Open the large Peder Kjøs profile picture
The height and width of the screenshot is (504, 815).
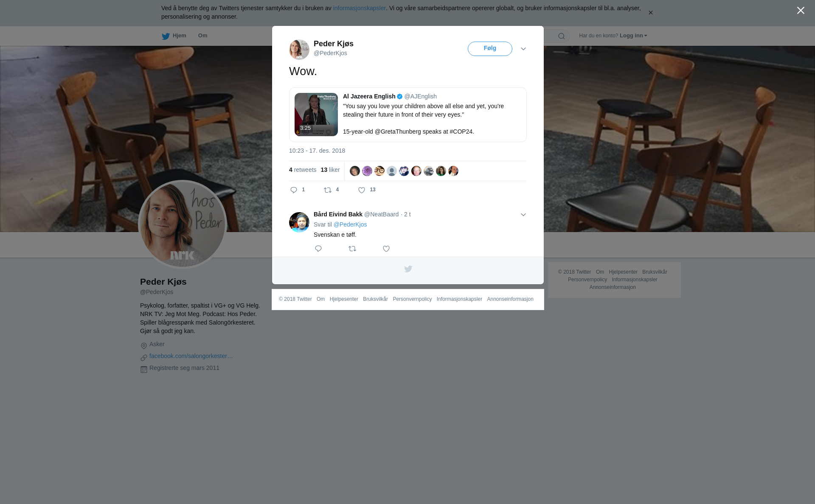(x=183, y=224)
